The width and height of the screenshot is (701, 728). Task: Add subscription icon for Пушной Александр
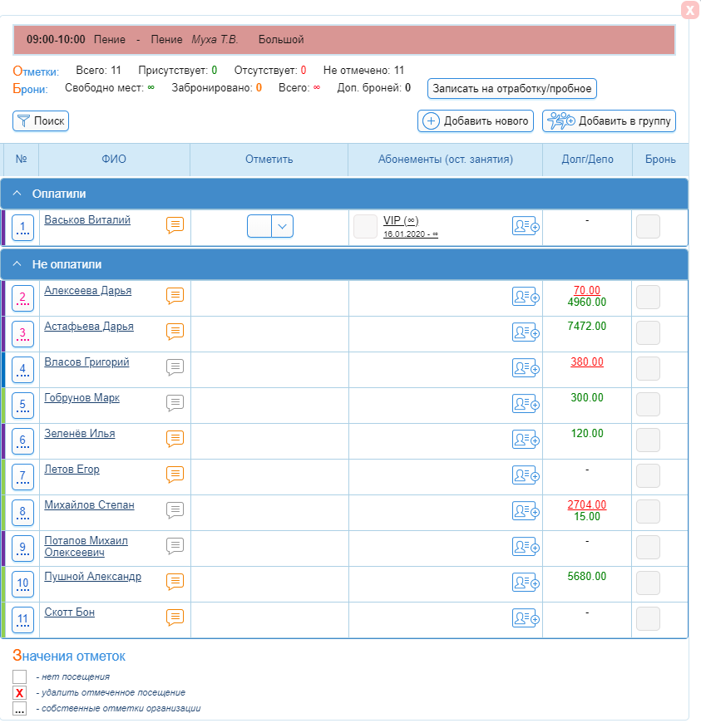[x=526, y=583]
